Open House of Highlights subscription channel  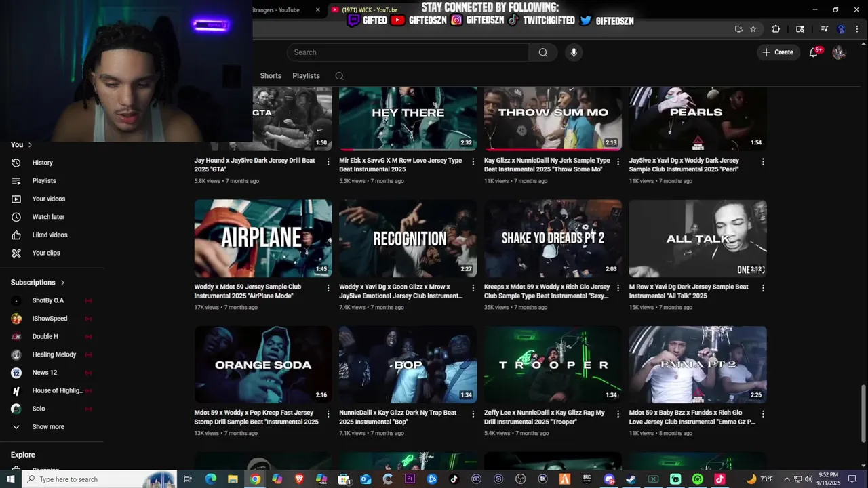point(58,391)
